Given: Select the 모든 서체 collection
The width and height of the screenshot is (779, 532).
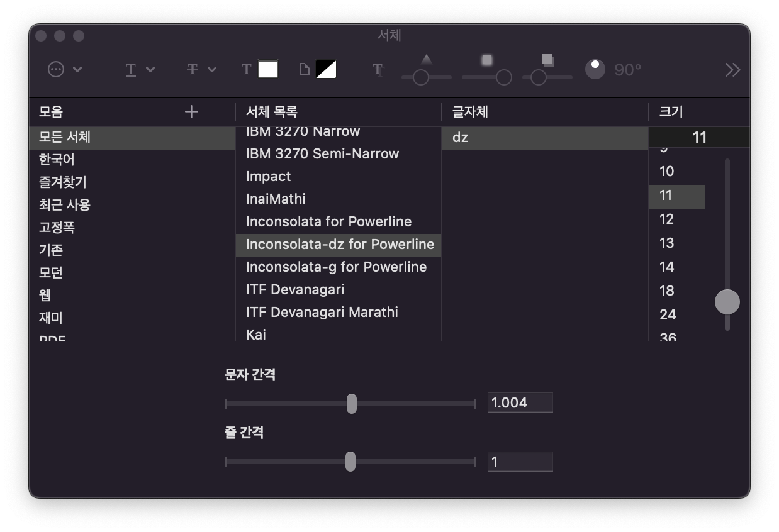Looking at the screenshot, I should point(132,137).
